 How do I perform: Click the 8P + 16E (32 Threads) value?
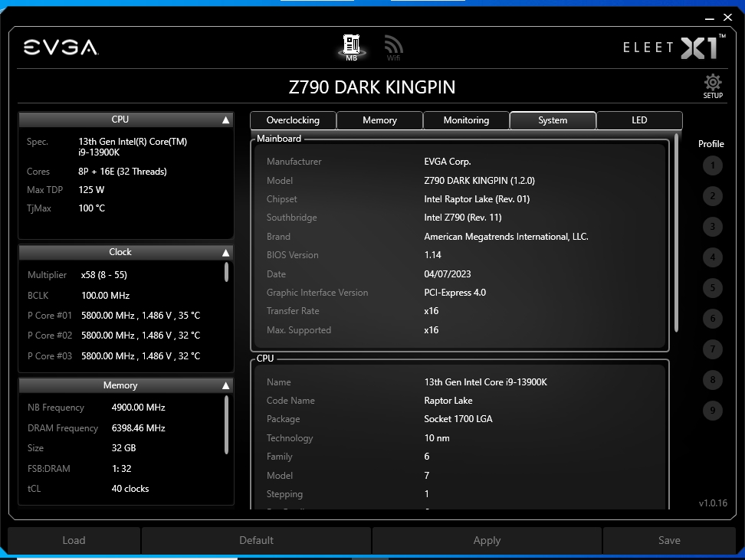point(123,172)
